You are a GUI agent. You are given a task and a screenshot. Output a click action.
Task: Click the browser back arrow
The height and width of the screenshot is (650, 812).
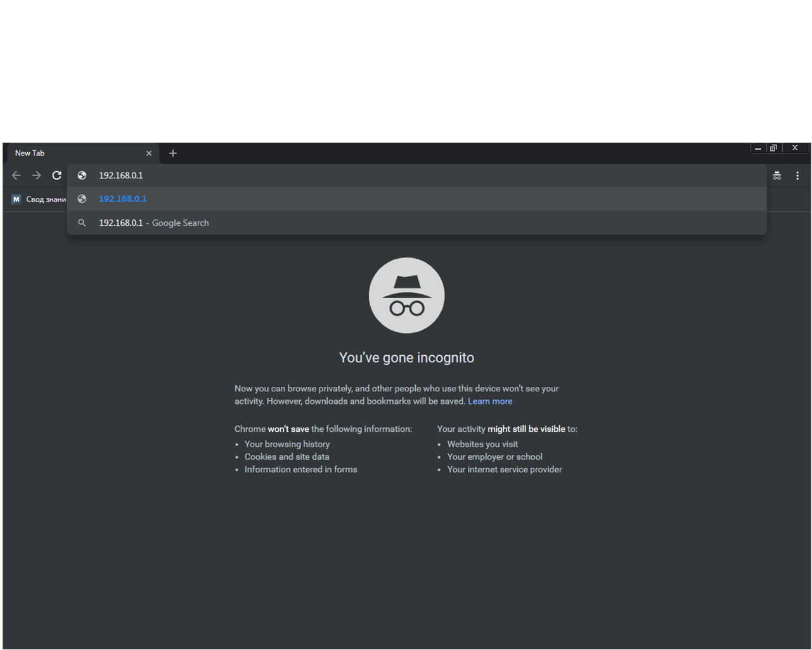point(16,176)
